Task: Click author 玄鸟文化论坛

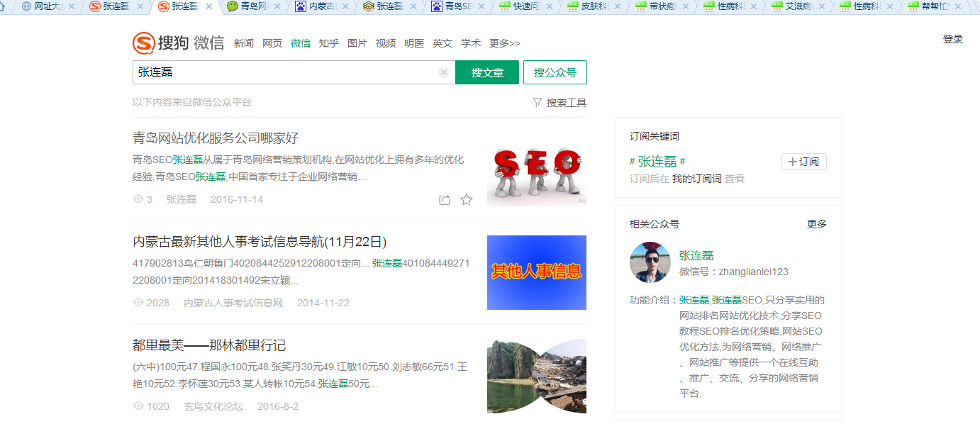Action: pos(213,406)
